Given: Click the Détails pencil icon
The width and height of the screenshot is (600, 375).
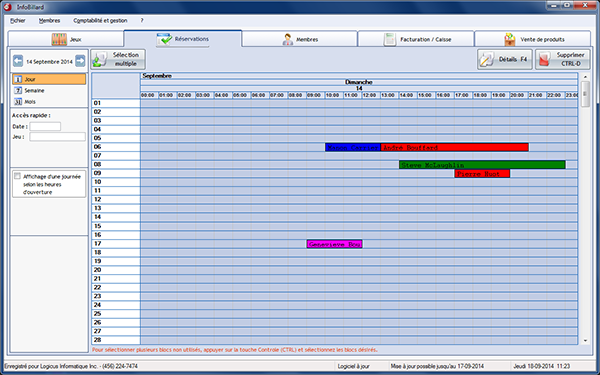Looking at the screenshot, I should point(487,59).
